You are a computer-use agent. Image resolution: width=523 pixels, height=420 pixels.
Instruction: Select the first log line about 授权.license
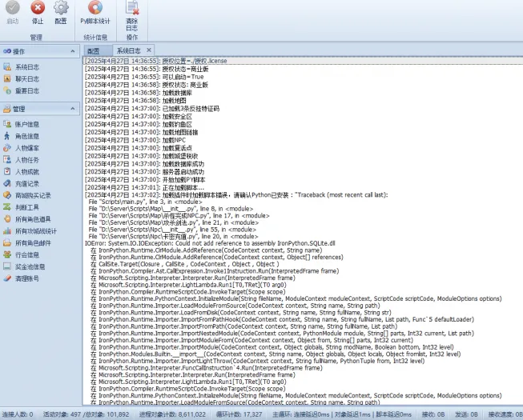coord(304,61)
